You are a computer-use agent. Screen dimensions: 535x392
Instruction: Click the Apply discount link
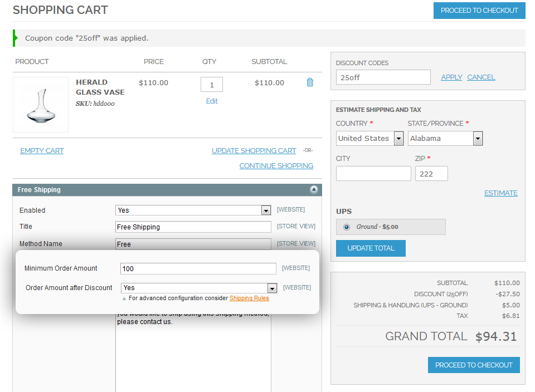click(x=451, y=77)
